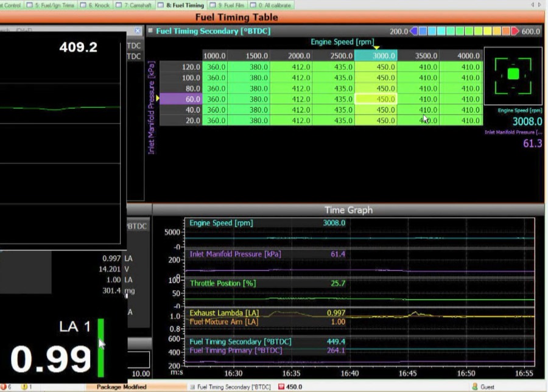Switch to the 0: All calibrate tab
Image resolution: width=548 pixels, height=392 pixels.
(270, 5)
